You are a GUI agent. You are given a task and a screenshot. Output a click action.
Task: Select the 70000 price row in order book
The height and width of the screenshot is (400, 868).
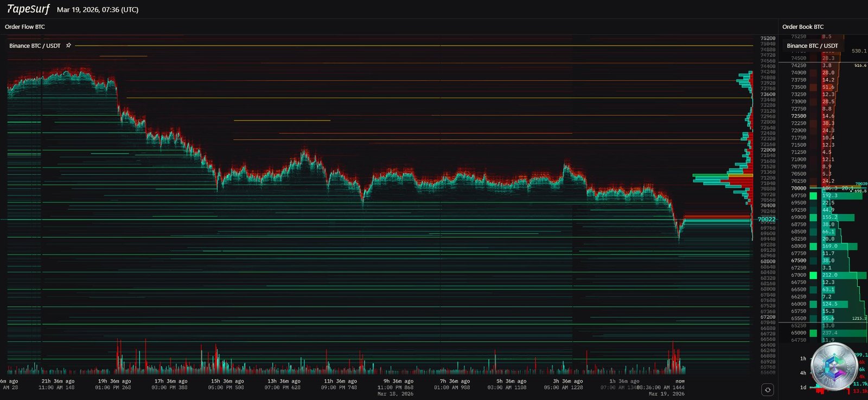822,188
